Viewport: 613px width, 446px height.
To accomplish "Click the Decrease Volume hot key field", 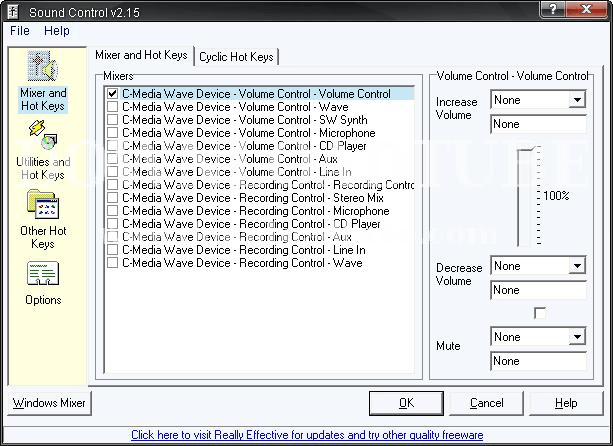I will click(538, 290).
